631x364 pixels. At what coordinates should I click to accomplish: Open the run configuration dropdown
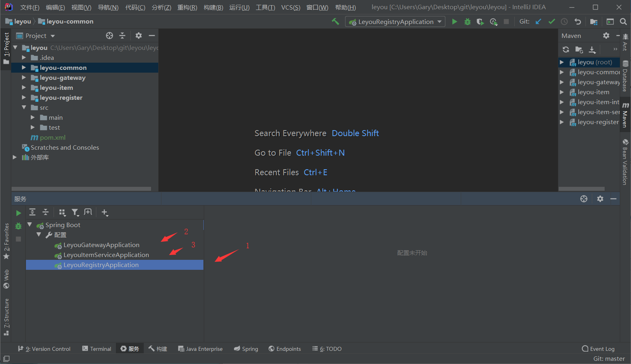coord(396,22)
